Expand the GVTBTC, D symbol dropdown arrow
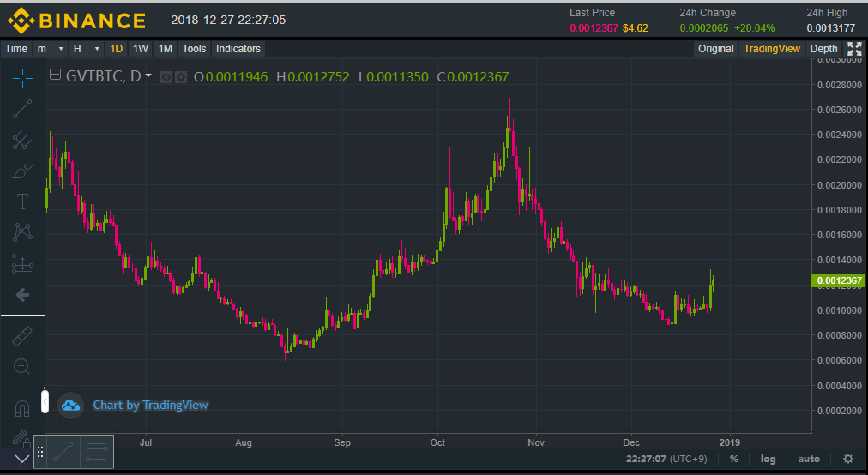This screenshot has height=475, width=868. pyautogui.click(x=148, y=76)
